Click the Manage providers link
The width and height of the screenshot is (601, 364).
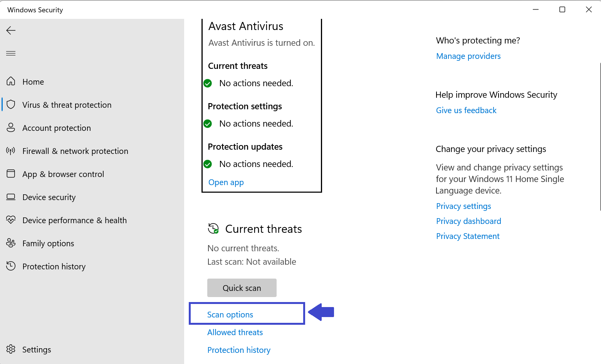pyautogui.click(x=468, y=56)
